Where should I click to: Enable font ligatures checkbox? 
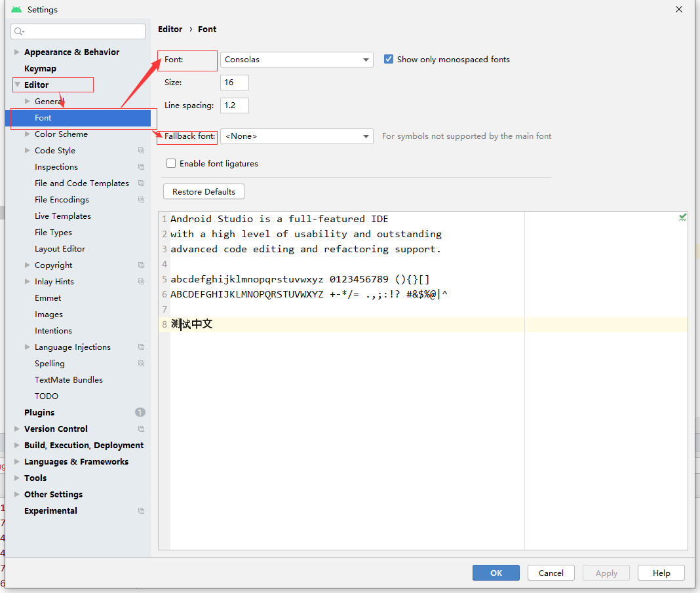[171, 163]
